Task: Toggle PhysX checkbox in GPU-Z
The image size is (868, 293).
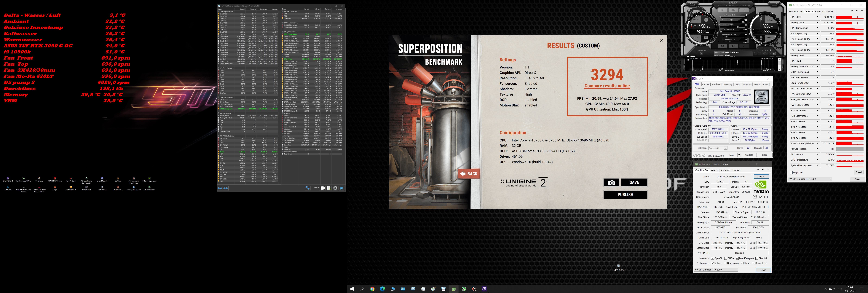Action: click(742, 263)
